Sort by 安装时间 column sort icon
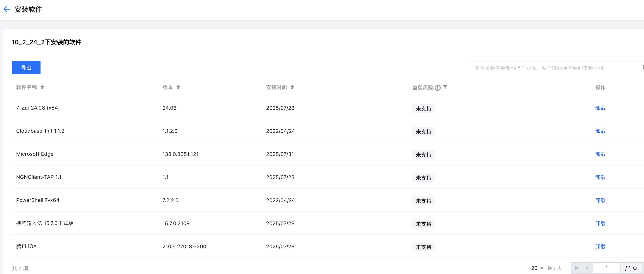This screenshot has width=644, height=274. [x=292, y=87]
